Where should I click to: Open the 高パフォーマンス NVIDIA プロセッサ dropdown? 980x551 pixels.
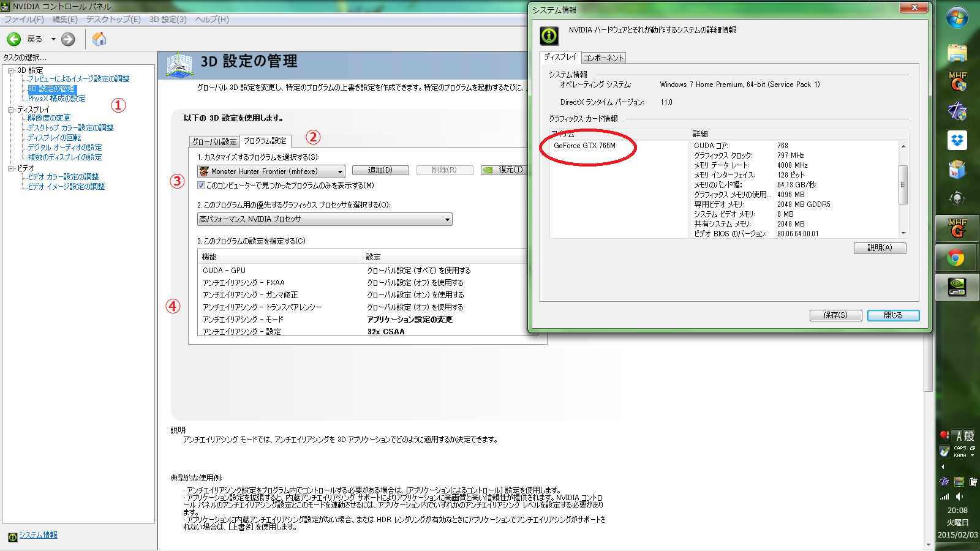[x=325, y=219]
